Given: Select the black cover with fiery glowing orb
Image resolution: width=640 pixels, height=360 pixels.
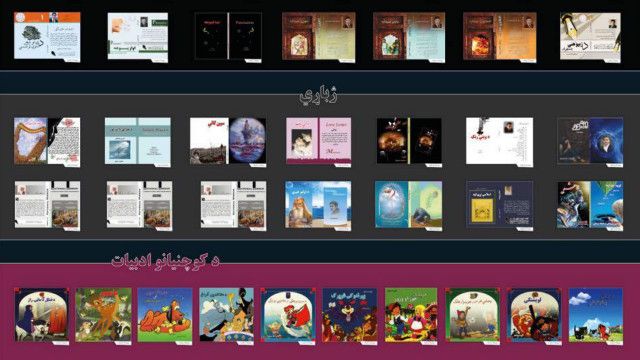Looking at the screenshot, I should [409, 142].
